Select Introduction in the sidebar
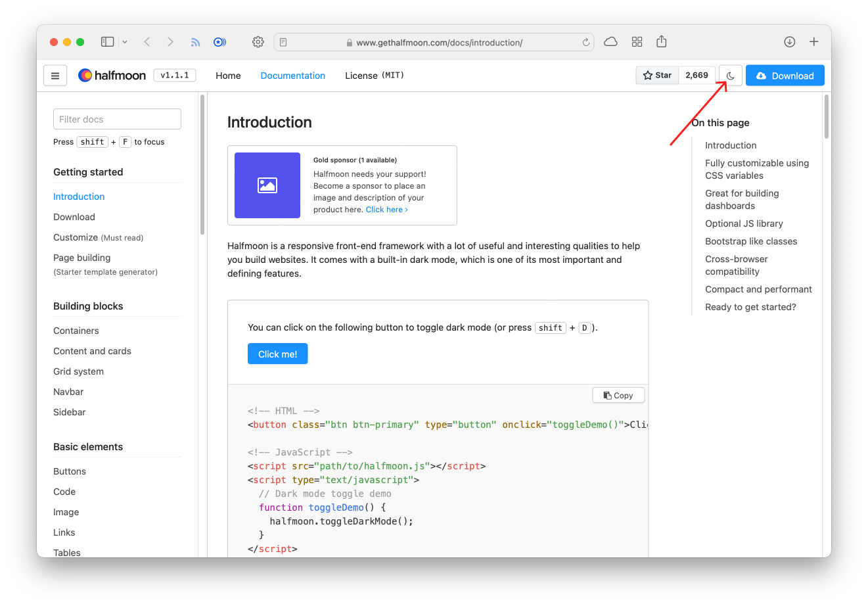This screenshot has width=868, height=606. tap(79, 197)
